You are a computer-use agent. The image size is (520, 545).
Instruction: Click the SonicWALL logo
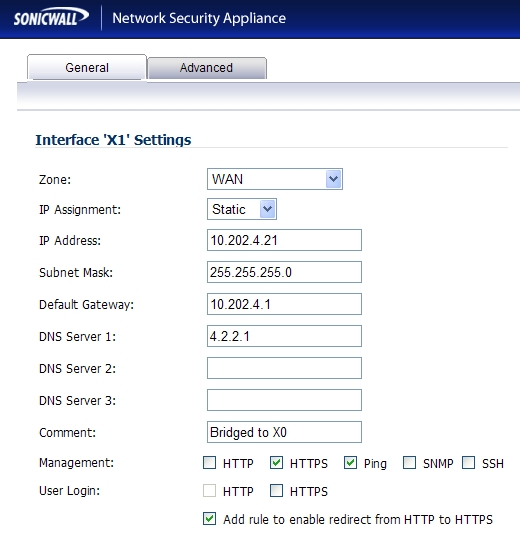click(x=51, y=17)
